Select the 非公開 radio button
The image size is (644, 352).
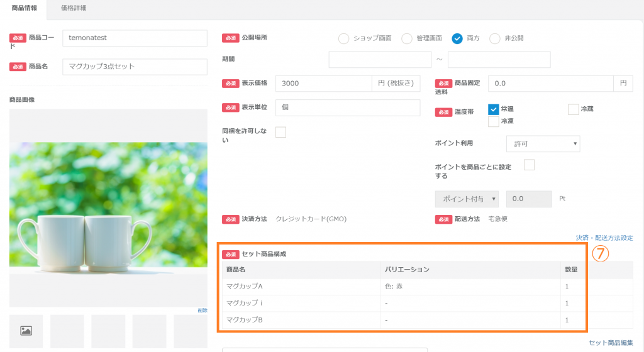(x=495, y=38)
